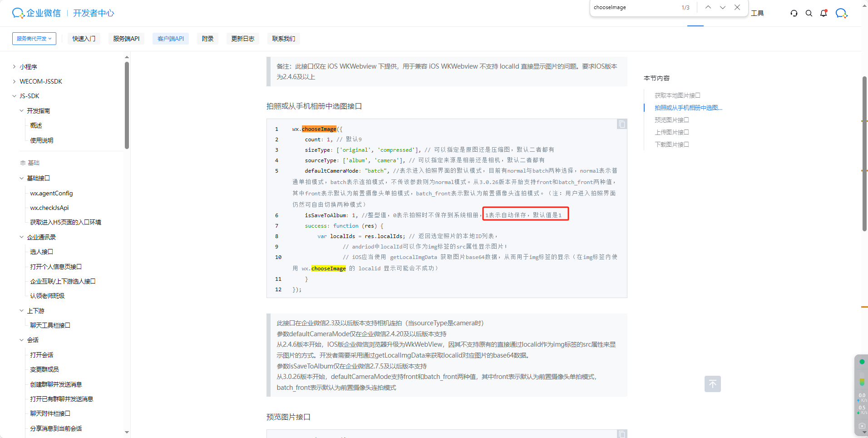Click the camera capture icon in floating widget
The height and width of the screenshot is (438, 868).
tap(861, 426)
